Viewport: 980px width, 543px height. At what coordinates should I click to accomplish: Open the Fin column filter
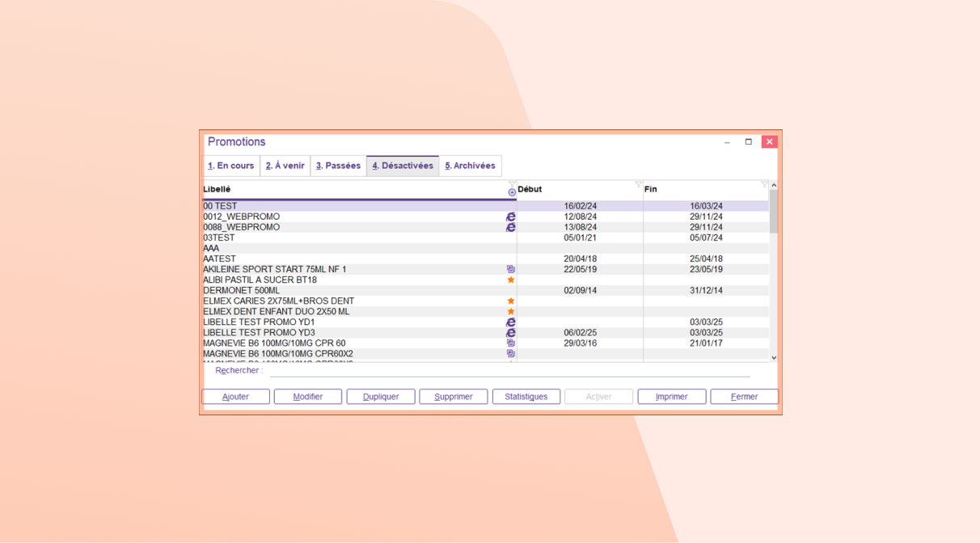point(764,184)
